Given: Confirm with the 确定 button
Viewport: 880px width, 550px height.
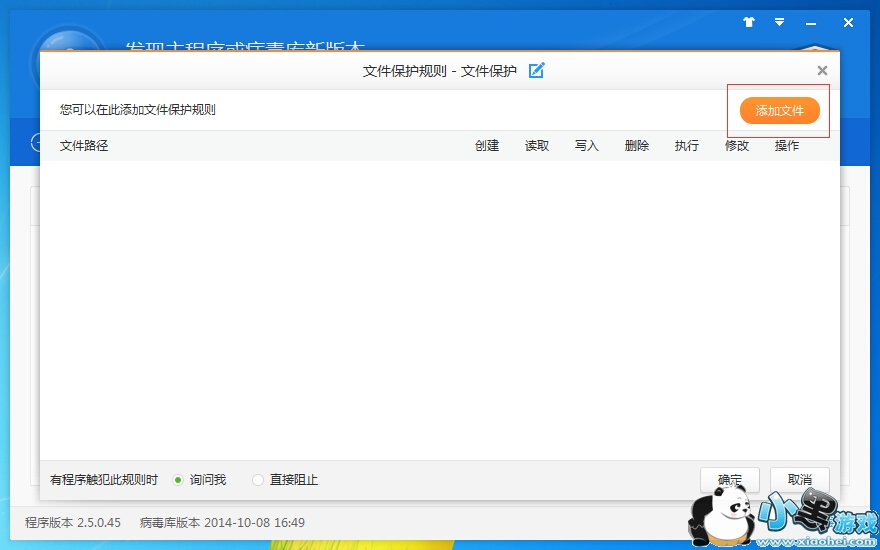Looking at the screenshot, I should coord(730,480).
